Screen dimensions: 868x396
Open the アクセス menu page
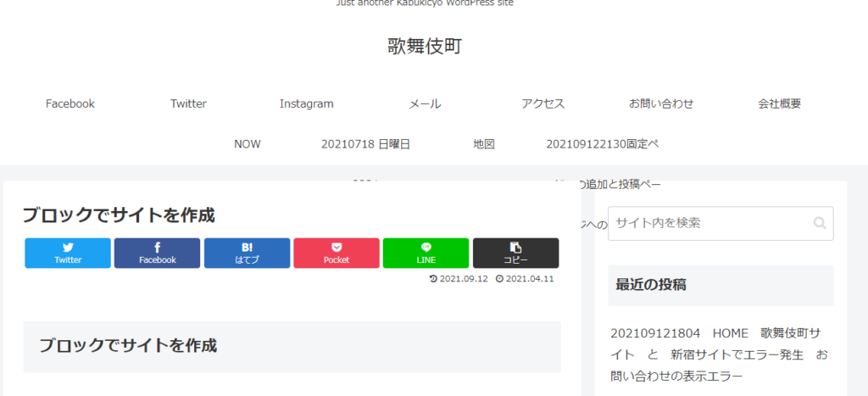tap(542, 103)
